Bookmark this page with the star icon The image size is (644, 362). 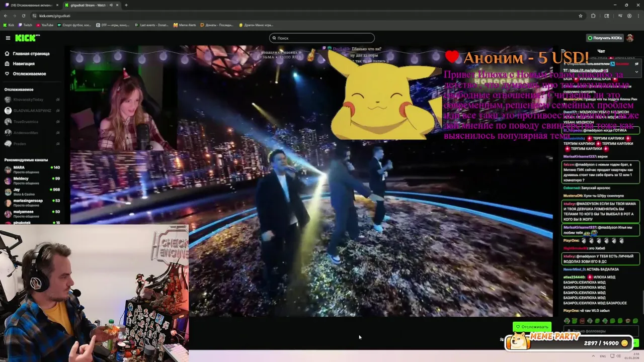(x=581, y=16)
